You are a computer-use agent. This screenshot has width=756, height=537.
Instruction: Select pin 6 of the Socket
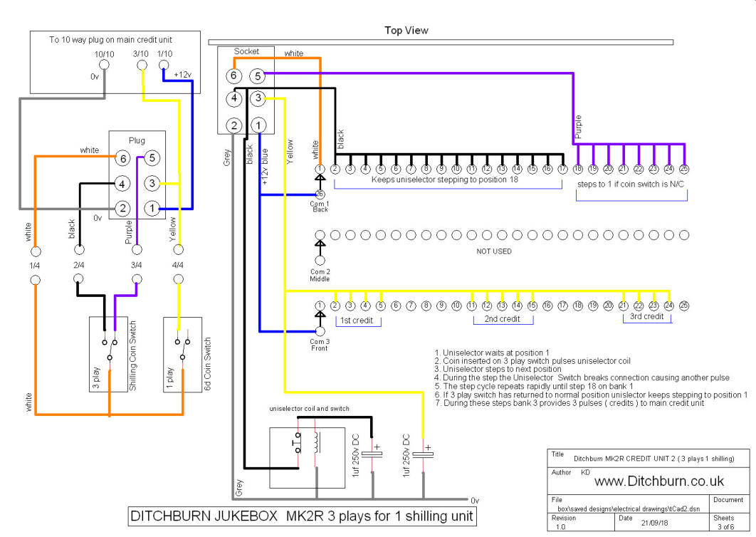[x=233, y=75]
